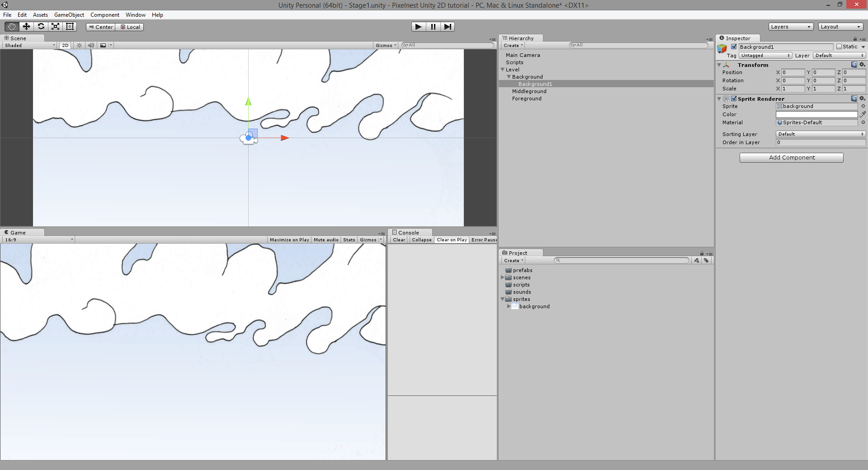Select the Rect transform tool
Image resolution: width=868 pixels, height=470 pixels.
70,26
